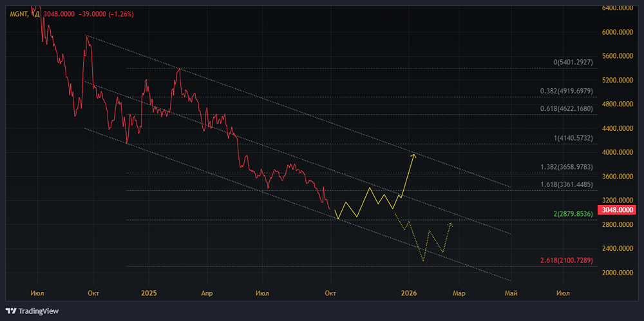644x321 pixels.
Task: Click the 2800.0000 price axis label
Action: click(616, 225)
